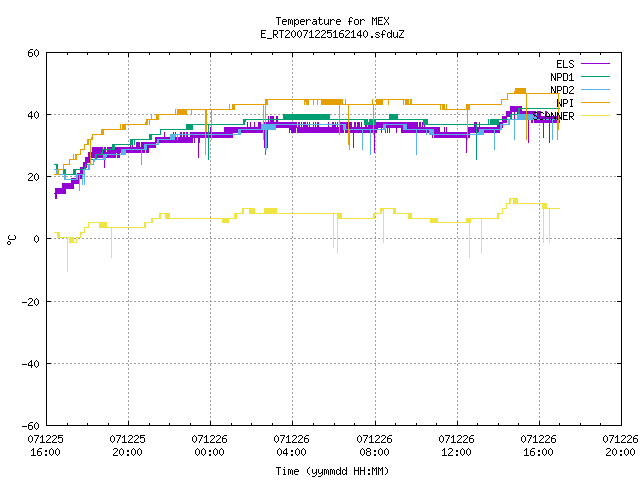
Task: Click the orange NPI legend line sample
Action: pyautogui.click(x=595, y=103)
